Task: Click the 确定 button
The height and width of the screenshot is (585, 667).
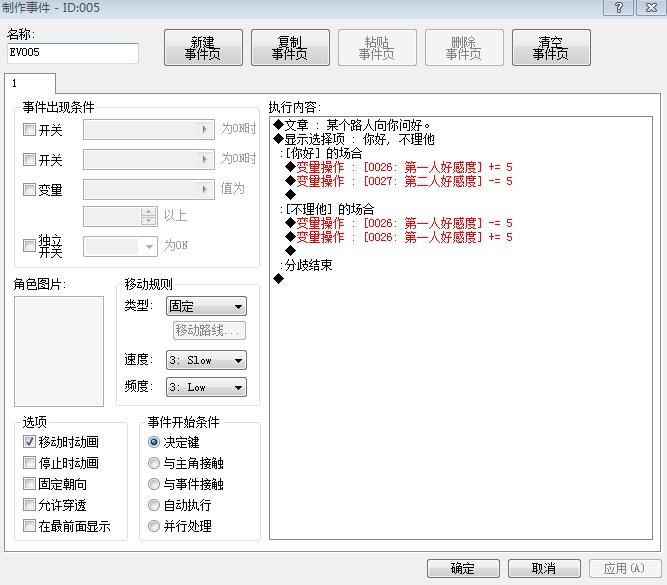Action: tap(463, 568)
